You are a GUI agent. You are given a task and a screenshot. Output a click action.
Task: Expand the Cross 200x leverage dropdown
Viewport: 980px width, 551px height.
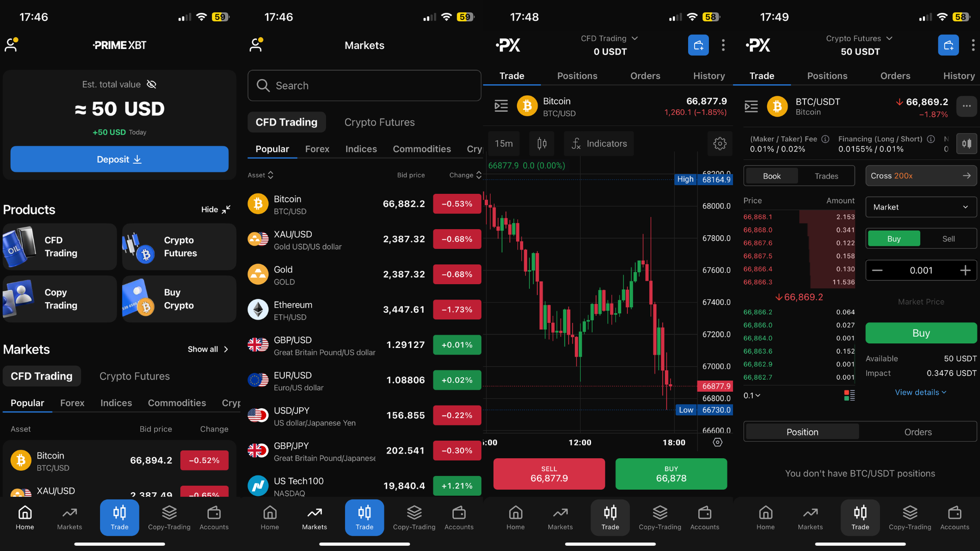click(x=920, y=176)
